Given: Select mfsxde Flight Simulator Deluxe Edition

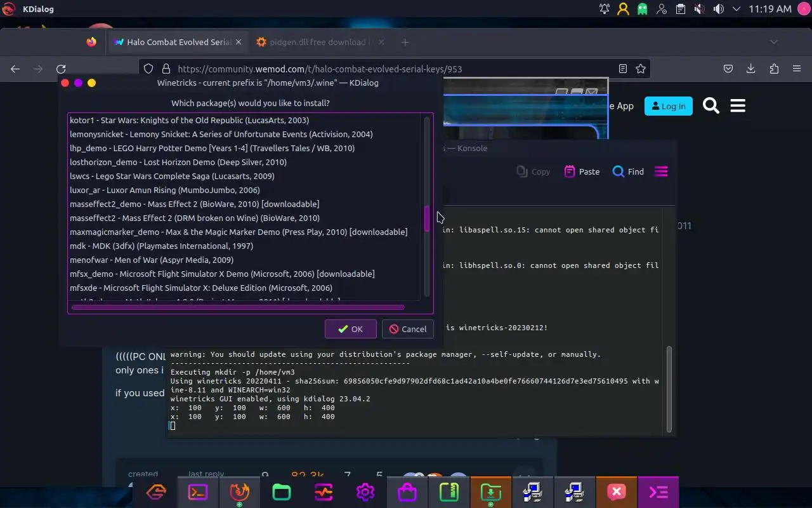Looking at the screenshot, I should point(244,288).
